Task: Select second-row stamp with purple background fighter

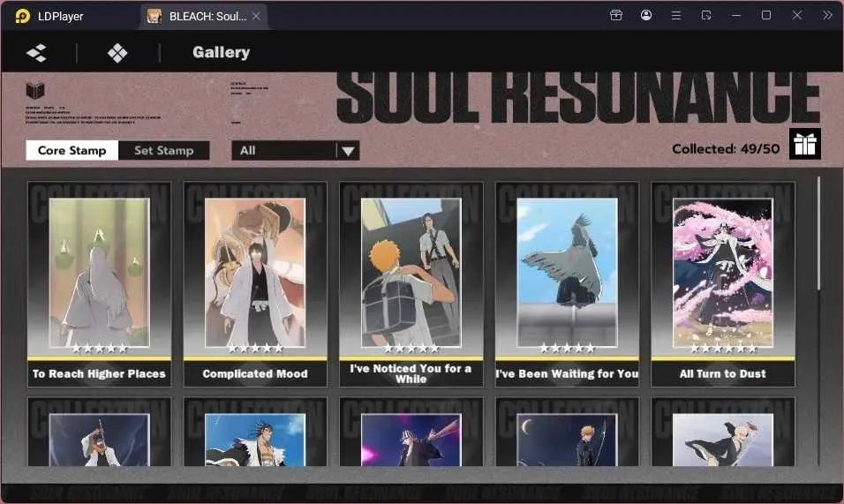Action: pyautogui.click(x=411, y=432)
